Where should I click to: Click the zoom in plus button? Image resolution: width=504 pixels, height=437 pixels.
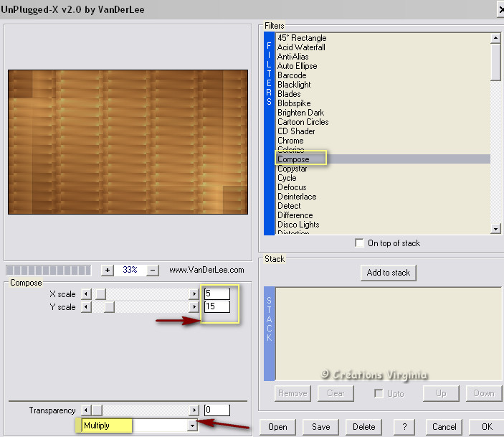(x=107, y=271)
